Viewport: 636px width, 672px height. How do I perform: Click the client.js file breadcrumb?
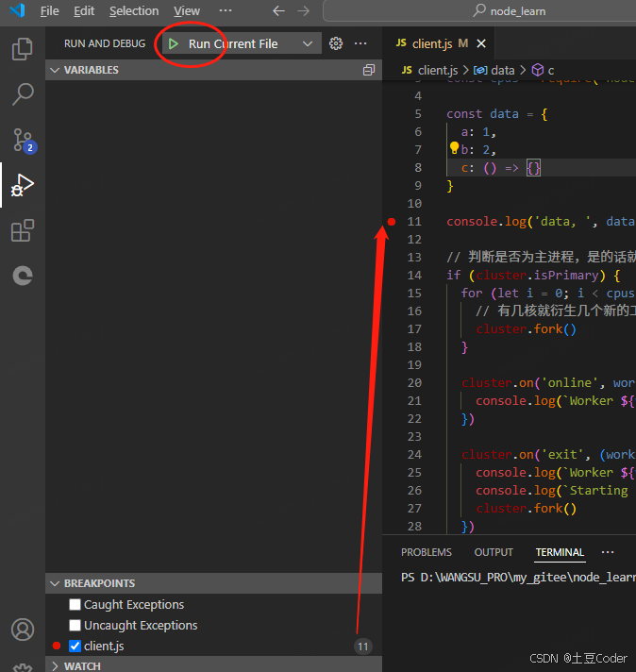point(430,70)
